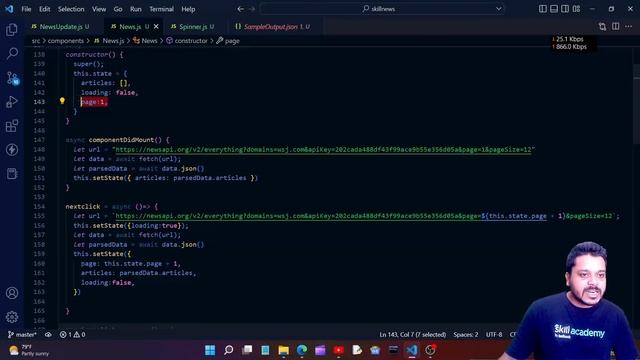
Task: Click the weather widget in taskbar
Action: [29, 350]
